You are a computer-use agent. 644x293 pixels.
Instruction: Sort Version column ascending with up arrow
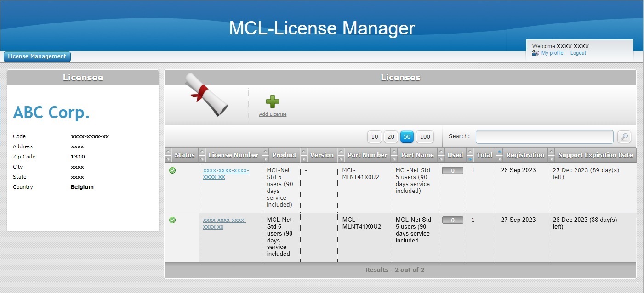click(x=304, y=152)
